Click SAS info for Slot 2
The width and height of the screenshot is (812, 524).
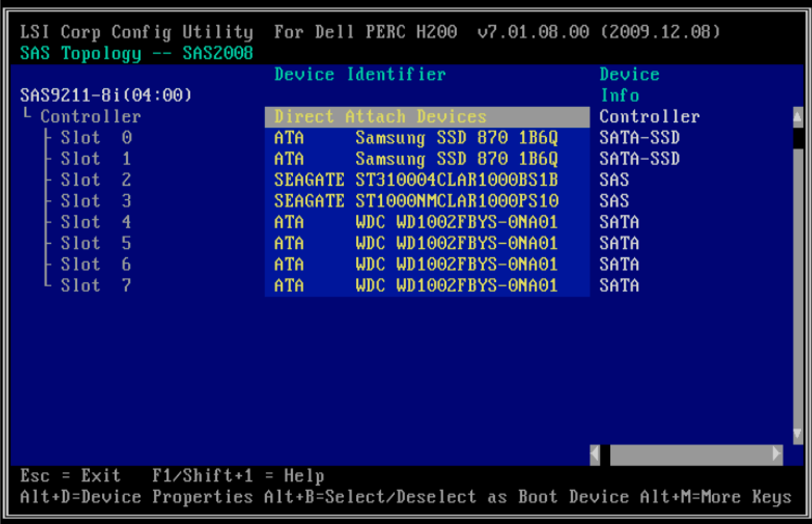tap(614, 180)
